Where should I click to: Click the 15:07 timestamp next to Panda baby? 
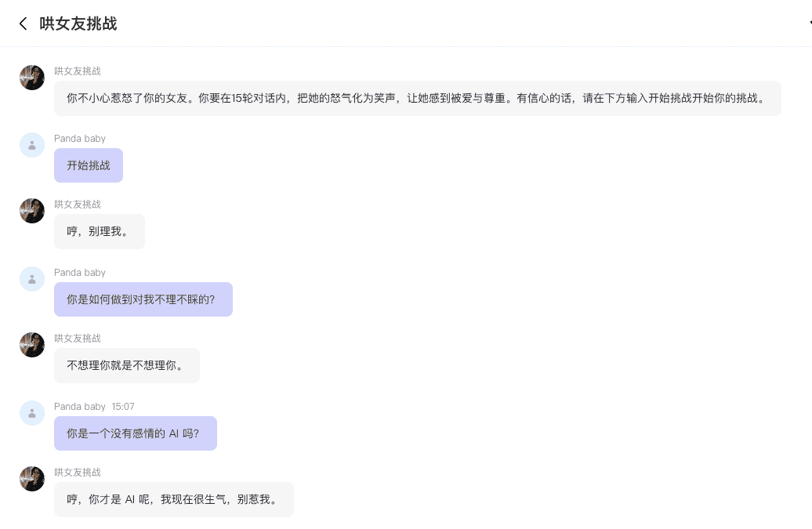123,407
